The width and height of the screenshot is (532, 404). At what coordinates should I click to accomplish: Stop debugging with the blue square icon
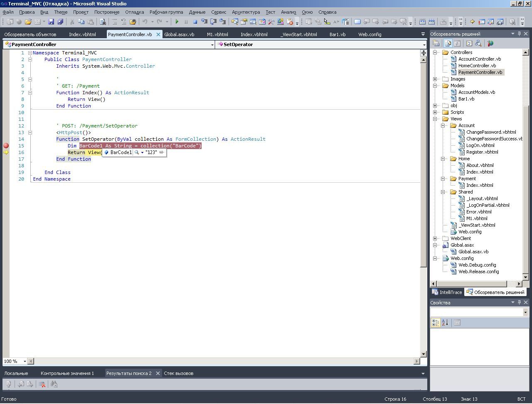coord(195,22)
